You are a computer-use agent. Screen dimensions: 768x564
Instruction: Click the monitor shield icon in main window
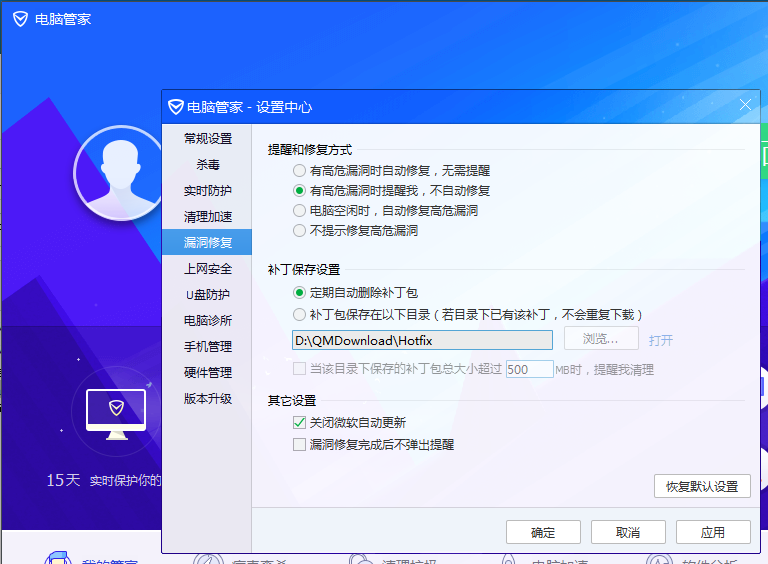tap(116, 414)
